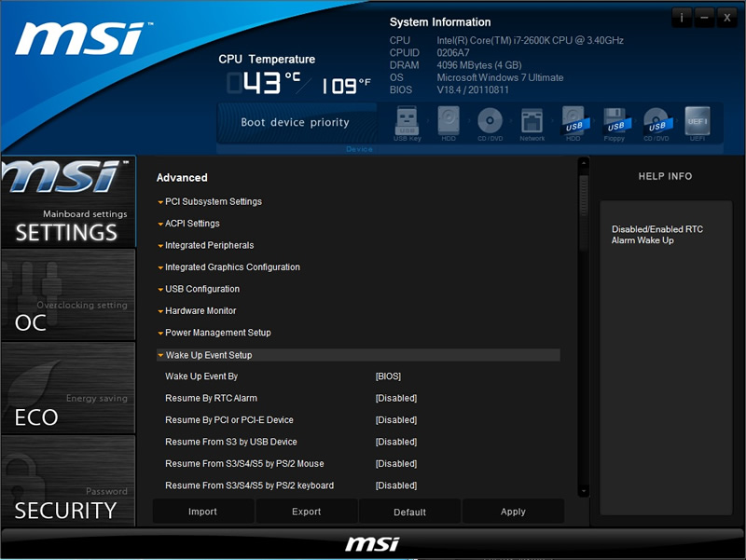The image size is (746, 560).
Task: Close the BIOS utility with X
Action: point(727,18)
